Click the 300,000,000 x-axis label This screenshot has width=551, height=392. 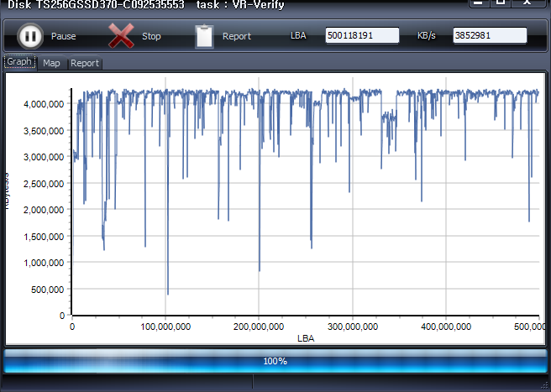tap(353, 327)
